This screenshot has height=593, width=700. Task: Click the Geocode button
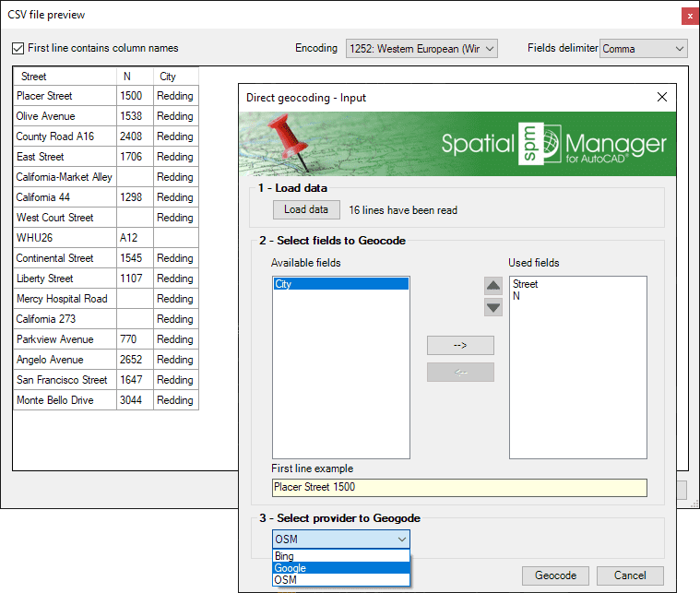point(555,575)
